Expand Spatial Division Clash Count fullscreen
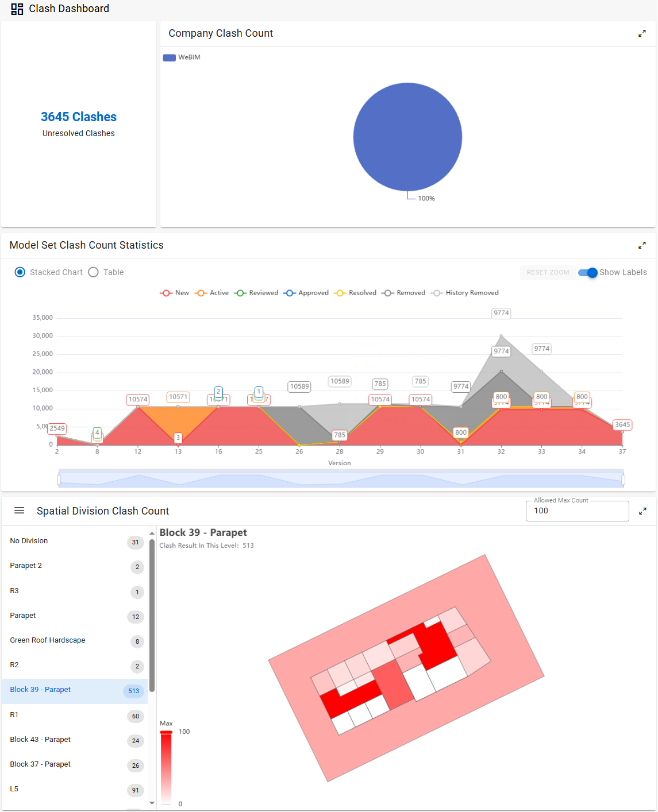Image resolution: width=658 pixels, height=812 pixels. point(642,511)
